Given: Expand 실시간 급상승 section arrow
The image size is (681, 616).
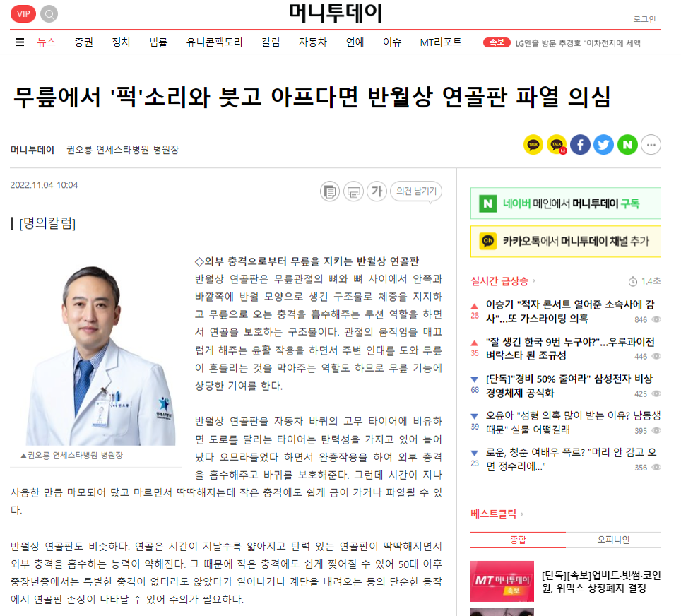Looking at the screenshot, I should 534,281.
